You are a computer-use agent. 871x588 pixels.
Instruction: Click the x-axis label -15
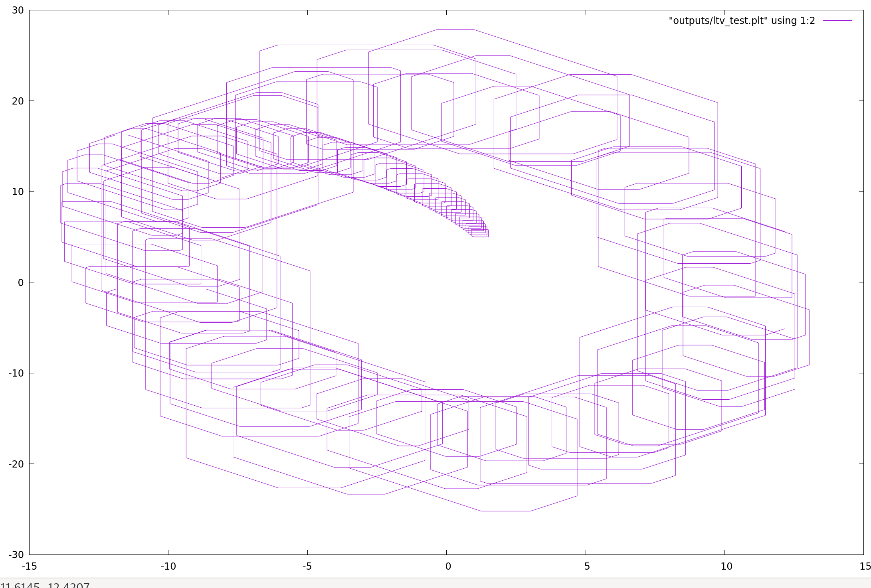(x=29, y=566)
